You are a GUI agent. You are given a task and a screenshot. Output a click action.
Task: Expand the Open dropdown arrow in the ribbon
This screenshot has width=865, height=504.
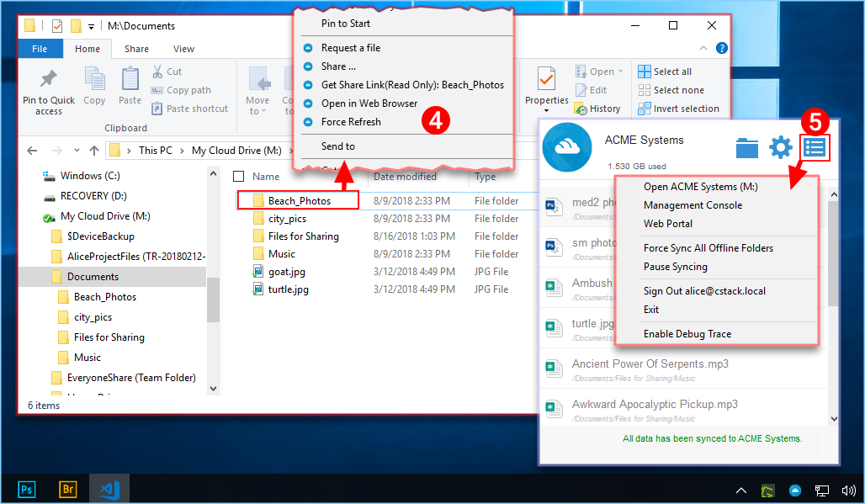[621, 72]
